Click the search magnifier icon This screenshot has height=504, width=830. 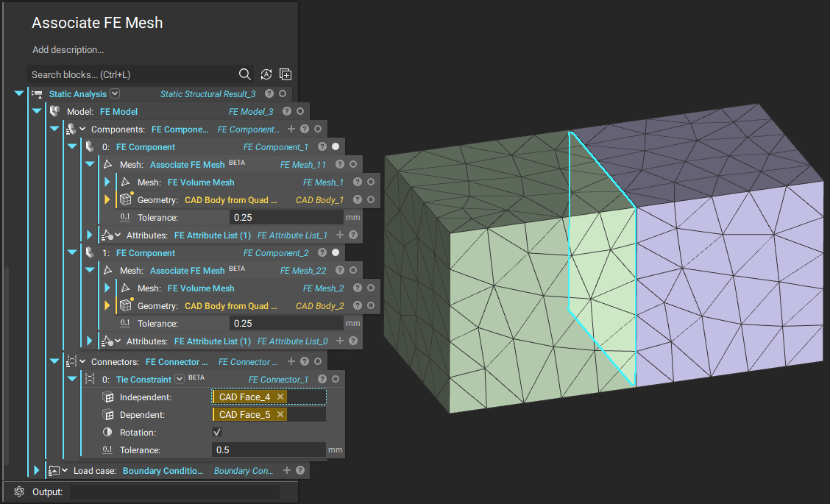244,74
